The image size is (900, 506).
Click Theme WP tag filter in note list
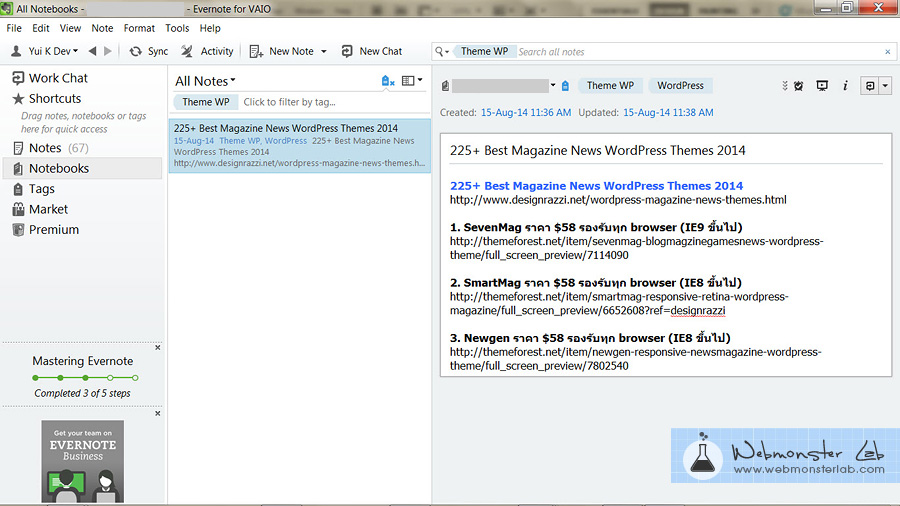[x=205, y=102]
